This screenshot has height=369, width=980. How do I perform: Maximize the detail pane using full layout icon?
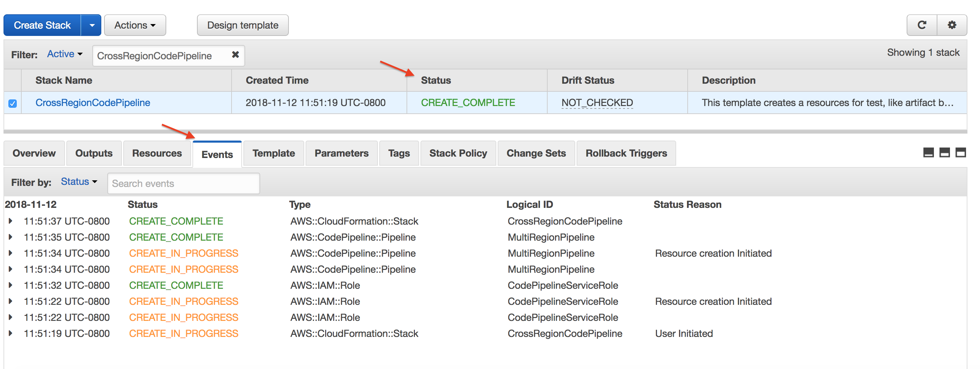pos(960,153)
